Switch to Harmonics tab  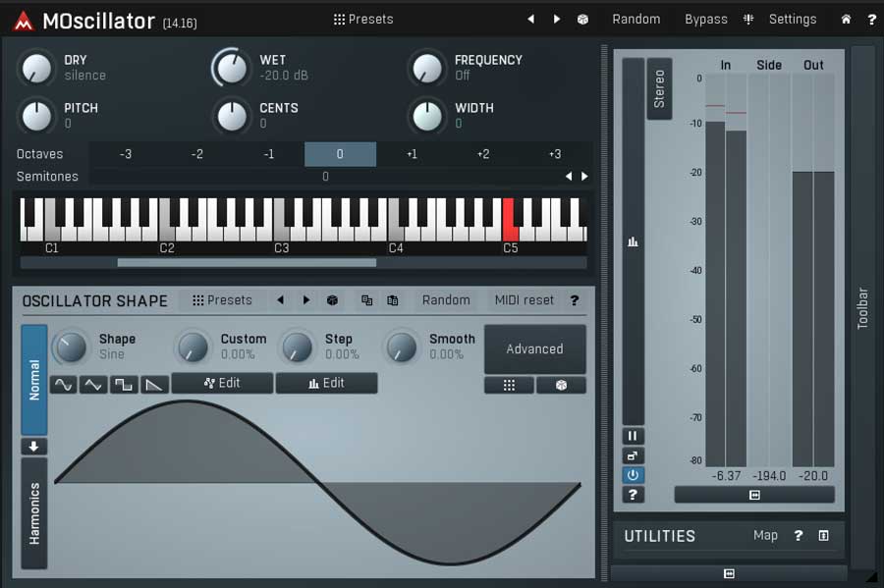click(x=34, y=513)
